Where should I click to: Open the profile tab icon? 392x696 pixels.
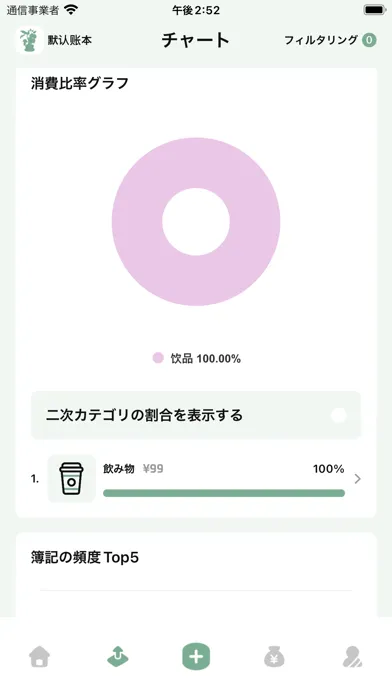352,657
